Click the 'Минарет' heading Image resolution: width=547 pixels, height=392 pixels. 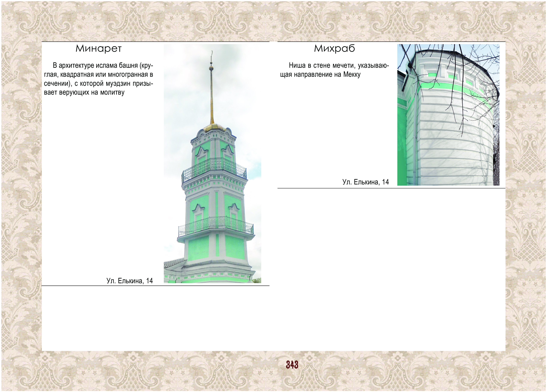coord(98,49)
